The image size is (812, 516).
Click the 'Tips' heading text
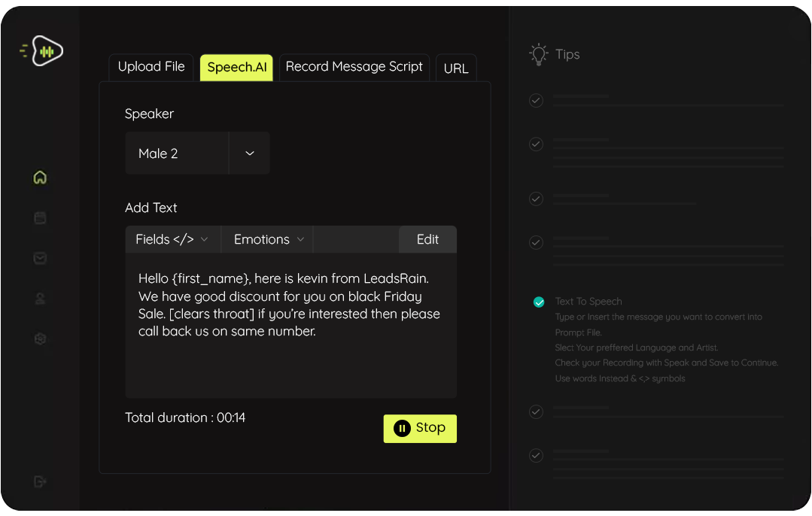pyautogui.click(x=567, y=54)
